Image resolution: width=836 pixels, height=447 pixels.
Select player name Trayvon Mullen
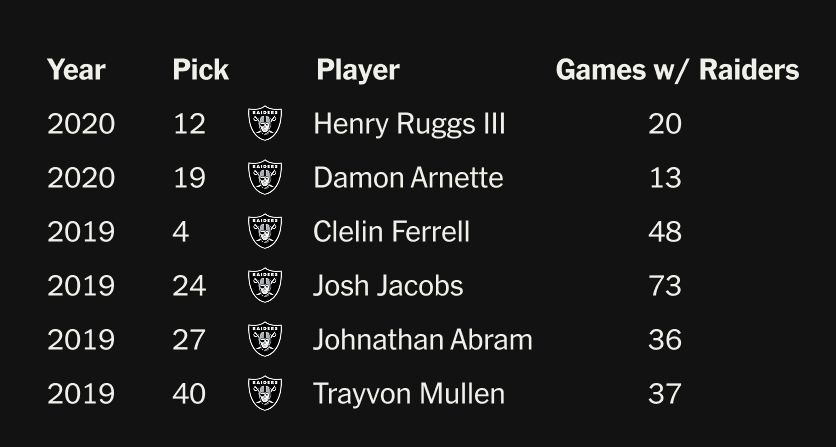(x=408, y=393)
